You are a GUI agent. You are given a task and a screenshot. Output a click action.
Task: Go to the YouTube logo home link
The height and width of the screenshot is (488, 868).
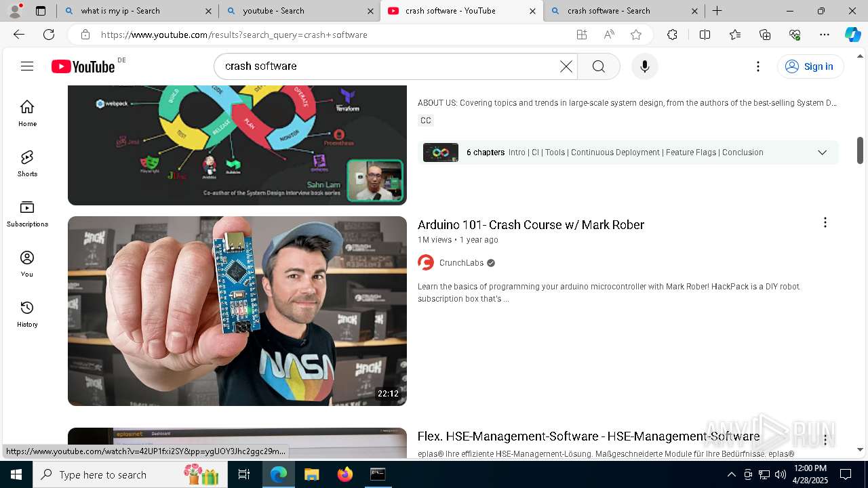point(83,66)
